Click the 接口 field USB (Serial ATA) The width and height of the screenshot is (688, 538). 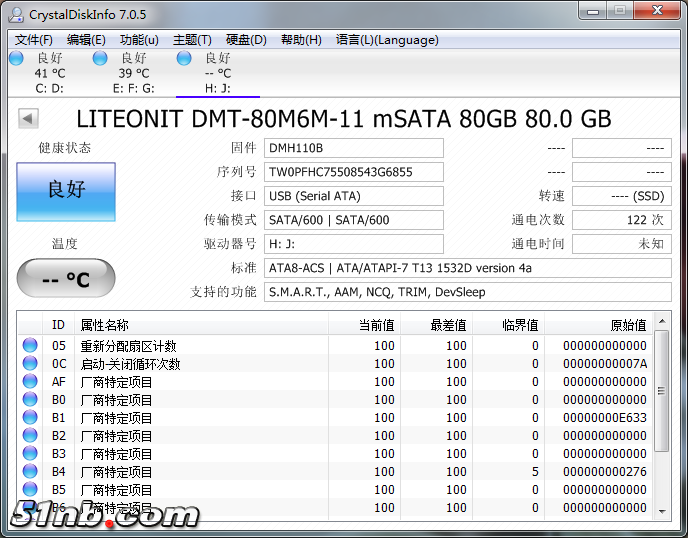[x=354, y=196]
